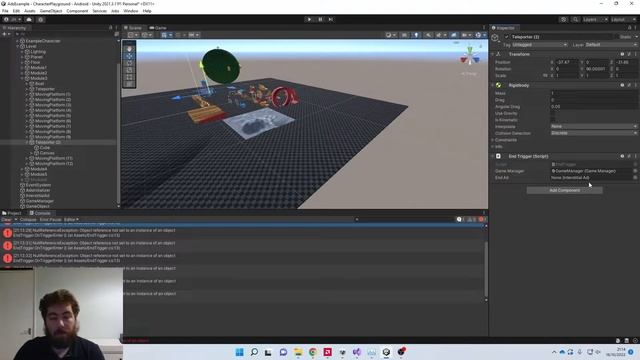Open the Assets menu
Screen dimensions: 640x360
tap(30, 11)
